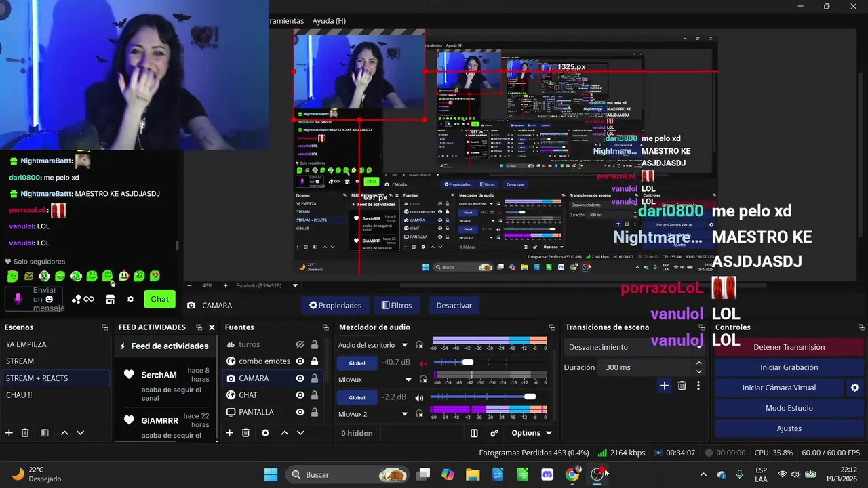Increase transition duration with the up stepper
Viewport: 868px width, 488px height.
699,363
